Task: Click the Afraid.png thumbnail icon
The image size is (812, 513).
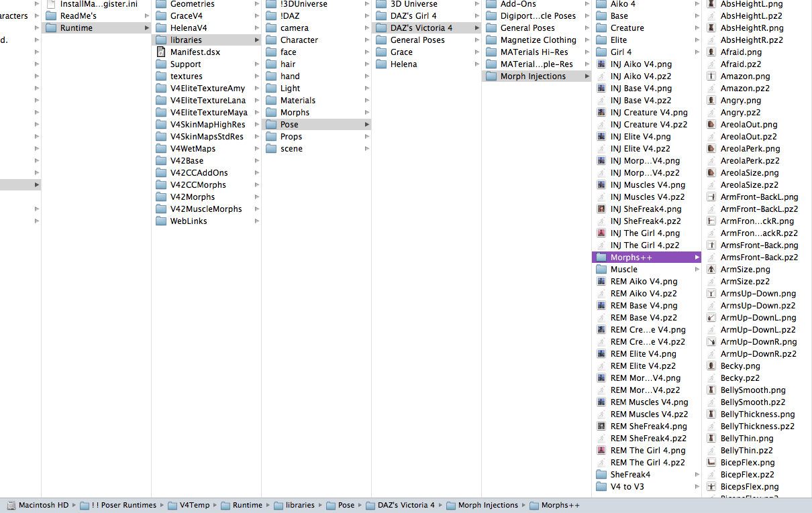Action: (711, 52)
